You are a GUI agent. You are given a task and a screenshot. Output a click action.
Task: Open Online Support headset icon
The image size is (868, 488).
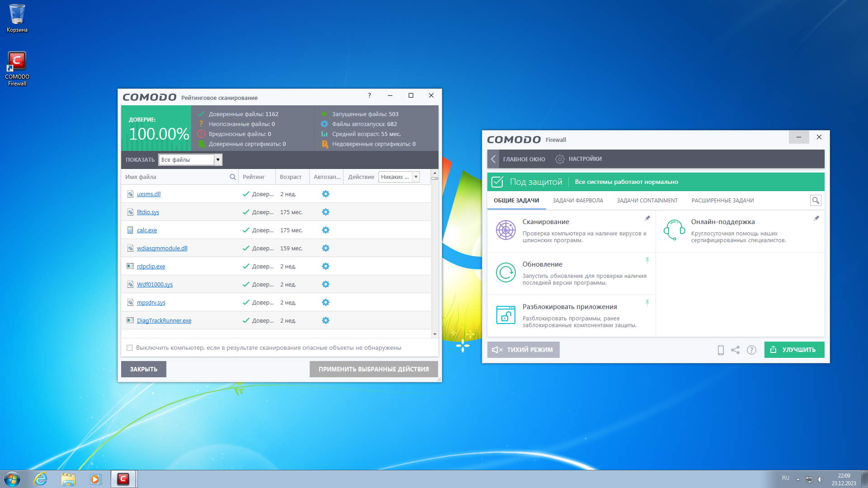point(674,230)
